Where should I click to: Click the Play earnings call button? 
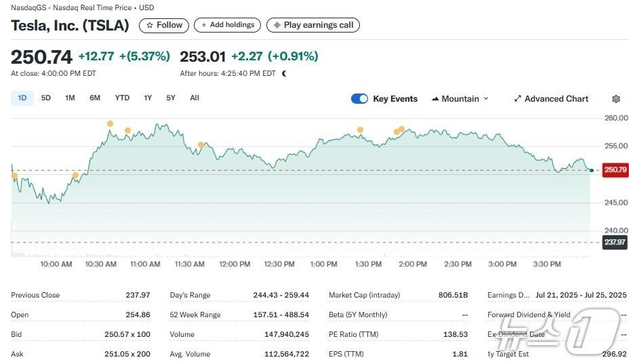click(312, 25)
